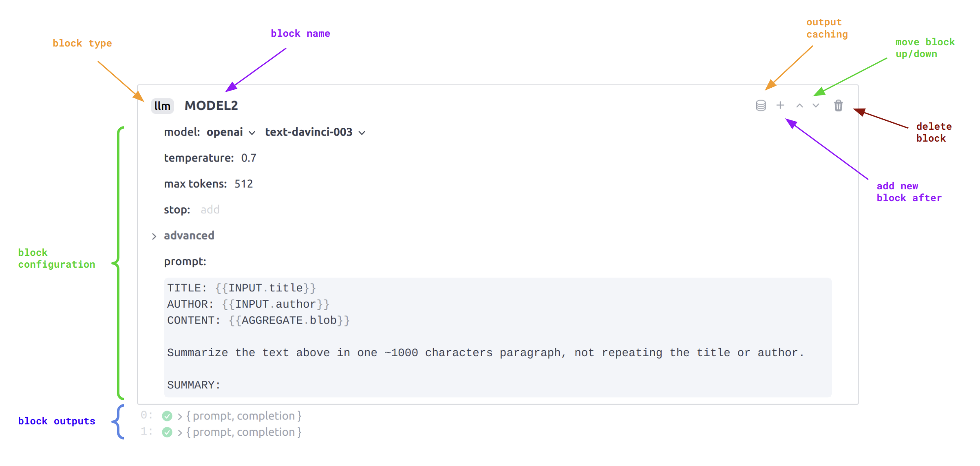Open the openai provider dropdown

click(230, 132)
